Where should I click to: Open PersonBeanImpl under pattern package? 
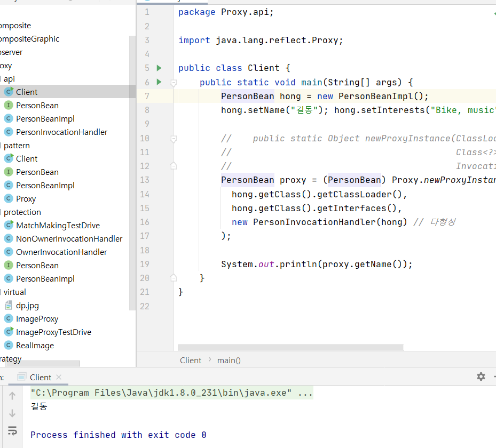coord(45,186)
